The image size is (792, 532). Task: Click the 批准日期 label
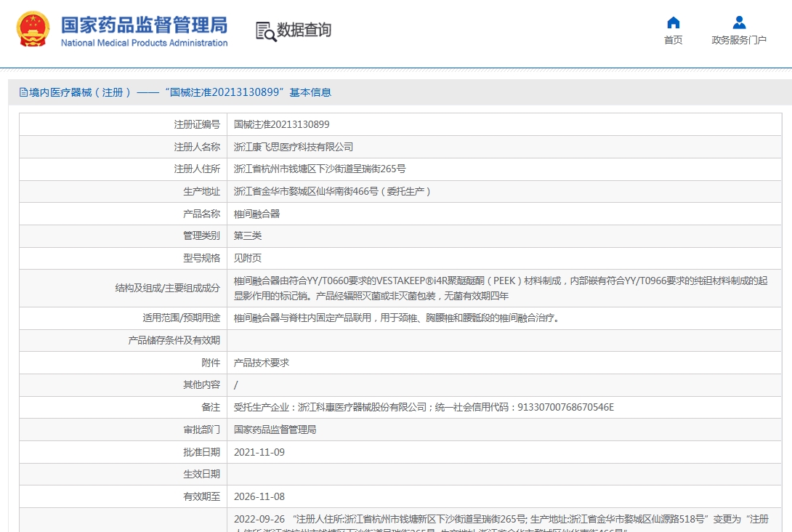pos(201,452)
